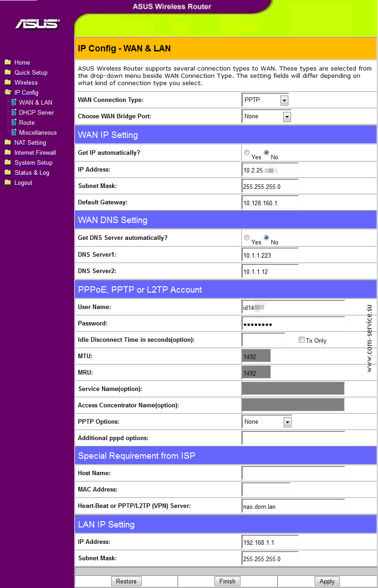Select No for Get IP automatically
The height and width of the screenshot is (588, 378).
point(266,152)
